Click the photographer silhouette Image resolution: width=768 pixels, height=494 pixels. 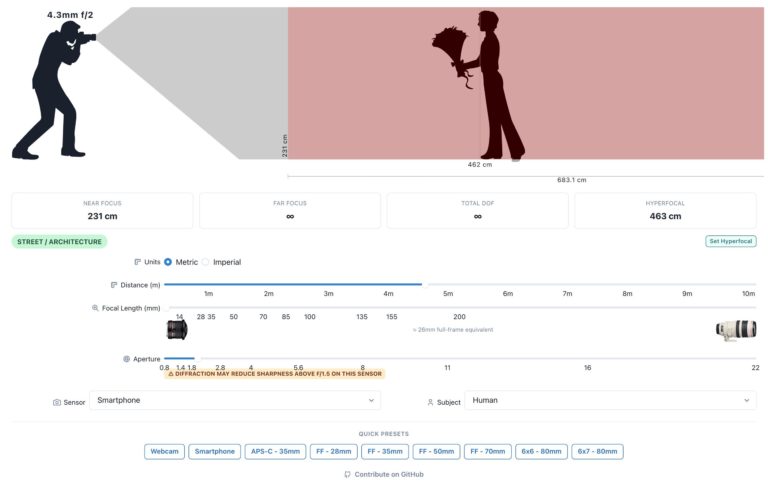[53, 91]
